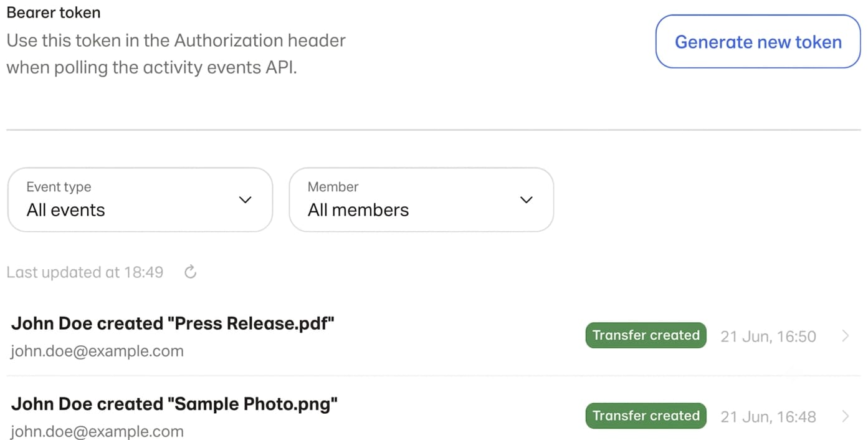Expand the Member filter dropdown
868x440 pixels.
pyautogui.click(x=421, y=199)
